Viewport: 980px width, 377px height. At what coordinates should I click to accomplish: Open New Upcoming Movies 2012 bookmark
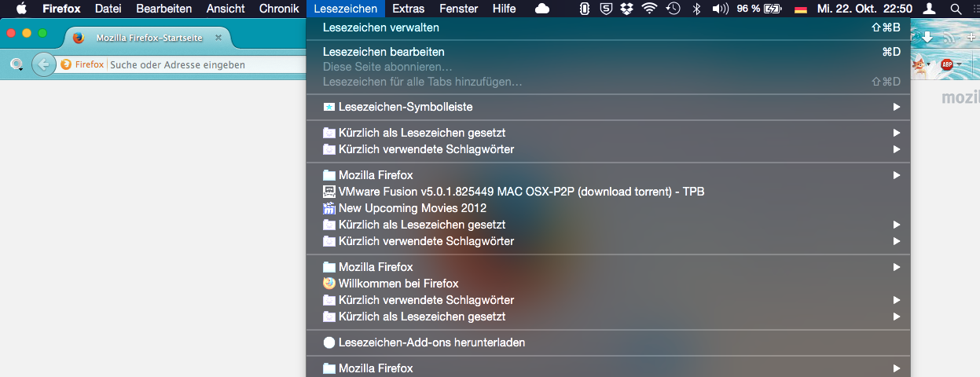(608, 208)
